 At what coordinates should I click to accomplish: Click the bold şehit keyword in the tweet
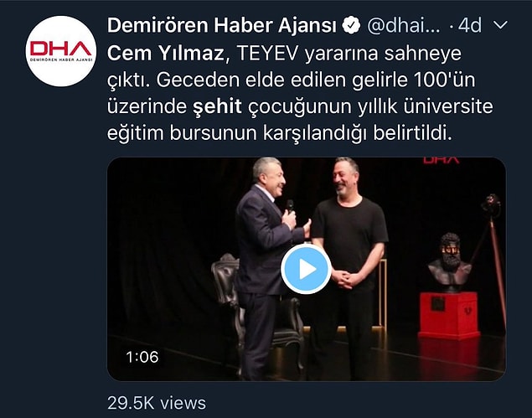tap(217, 106)
